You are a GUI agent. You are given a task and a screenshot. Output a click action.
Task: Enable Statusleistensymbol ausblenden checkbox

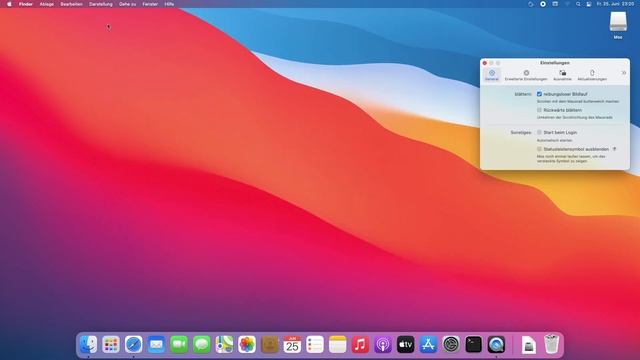[x=539, y=149]
